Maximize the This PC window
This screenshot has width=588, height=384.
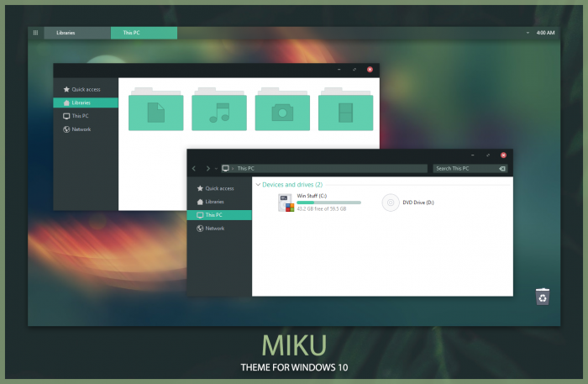tap(488, 155)
